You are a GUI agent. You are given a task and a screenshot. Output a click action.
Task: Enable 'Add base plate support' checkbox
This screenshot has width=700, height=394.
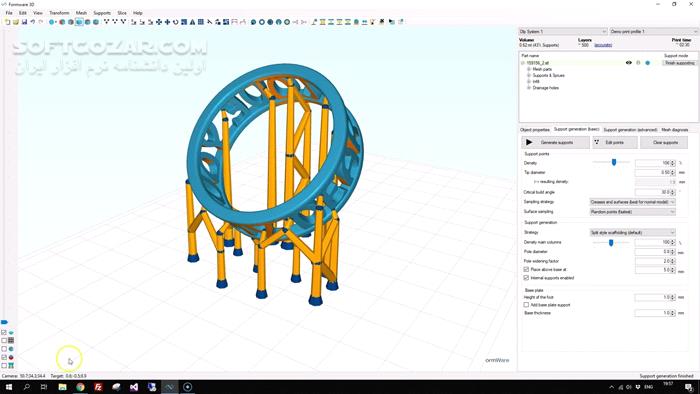pyautogui.click(x=526, y=305)
